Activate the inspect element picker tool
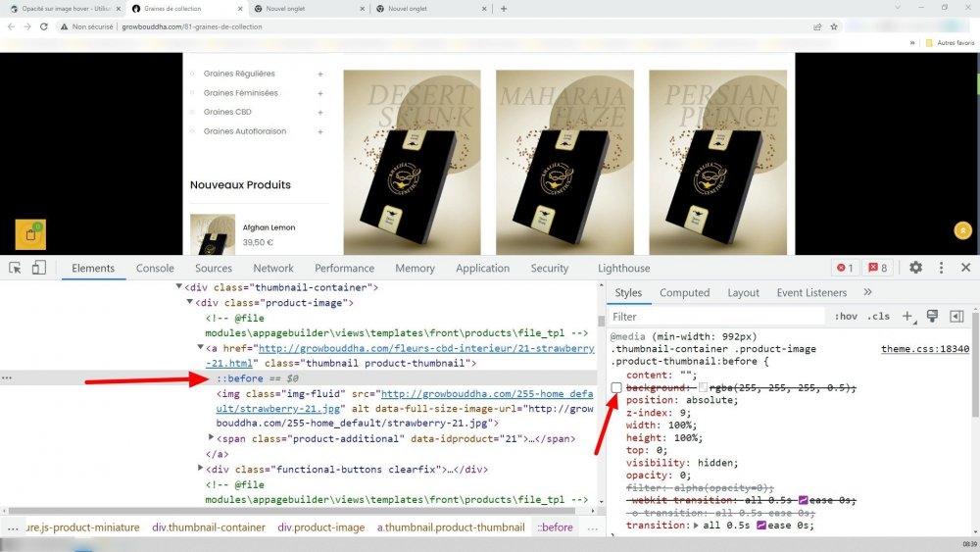Screen dimensions: 980x552 [15, 269]
